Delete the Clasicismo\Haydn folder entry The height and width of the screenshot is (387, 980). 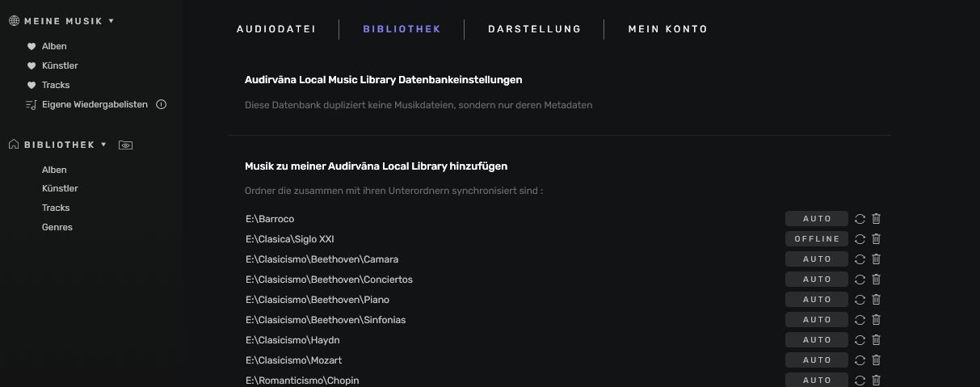[876, 340]
